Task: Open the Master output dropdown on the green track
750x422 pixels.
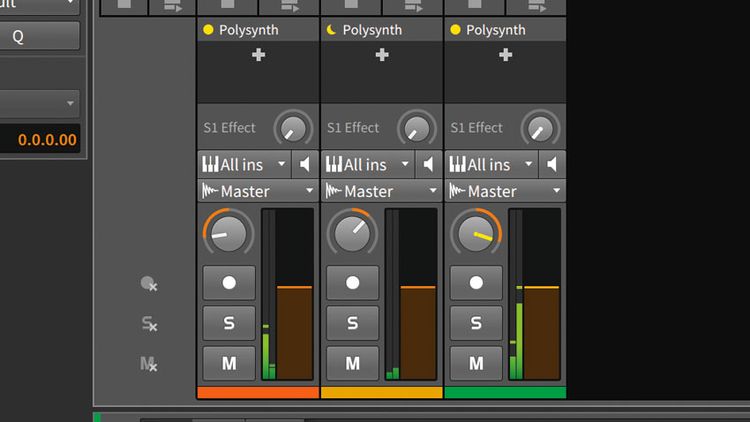Action: pyautogui.click(x=505, y=191)
